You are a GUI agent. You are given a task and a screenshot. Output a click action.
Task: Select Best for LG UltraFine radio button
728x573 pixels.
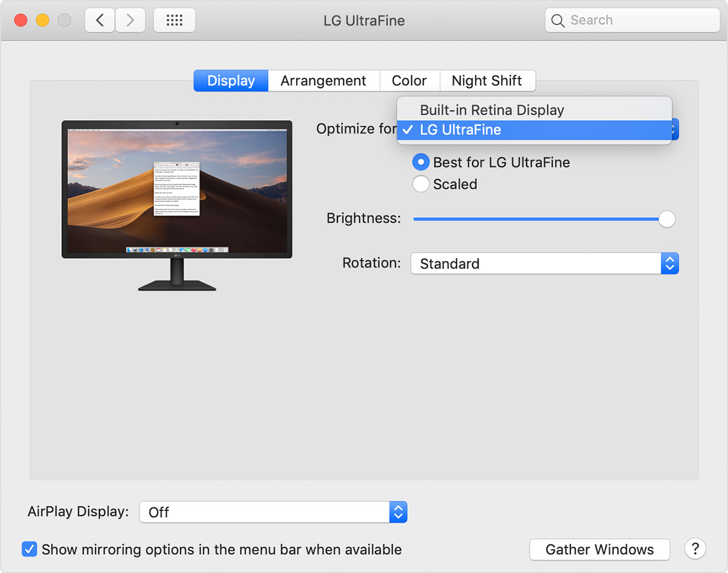(x=421, y=163)
